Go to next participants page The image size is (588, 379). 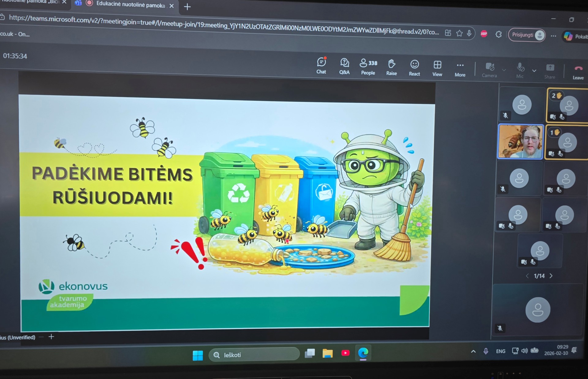coord(551,276)
